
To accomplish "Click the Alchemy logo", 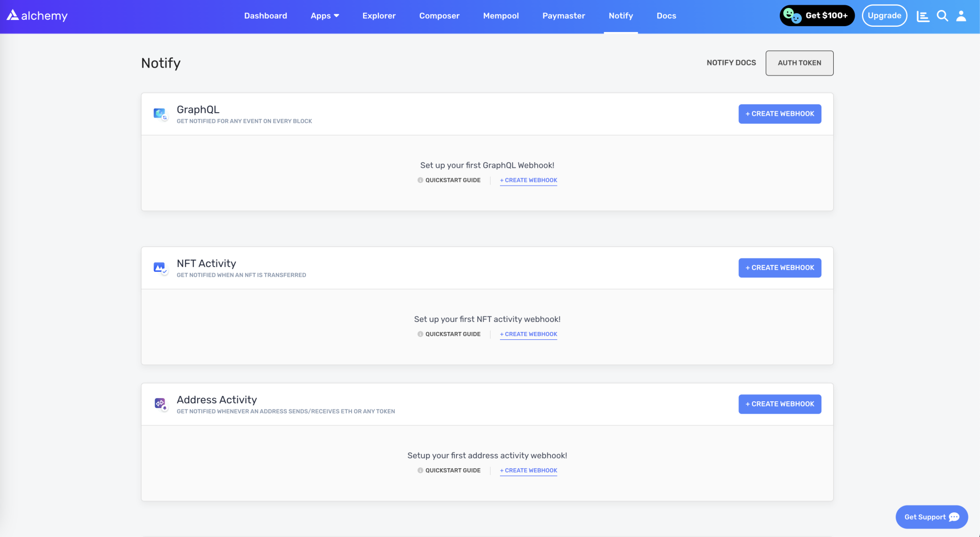I will [x=37, y=16].
